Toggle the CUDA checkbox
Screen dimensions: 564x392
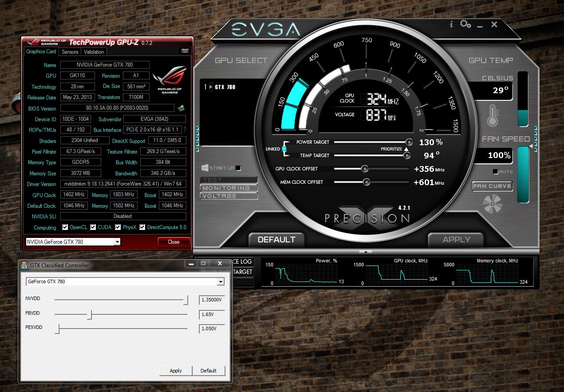pos(93,227)
